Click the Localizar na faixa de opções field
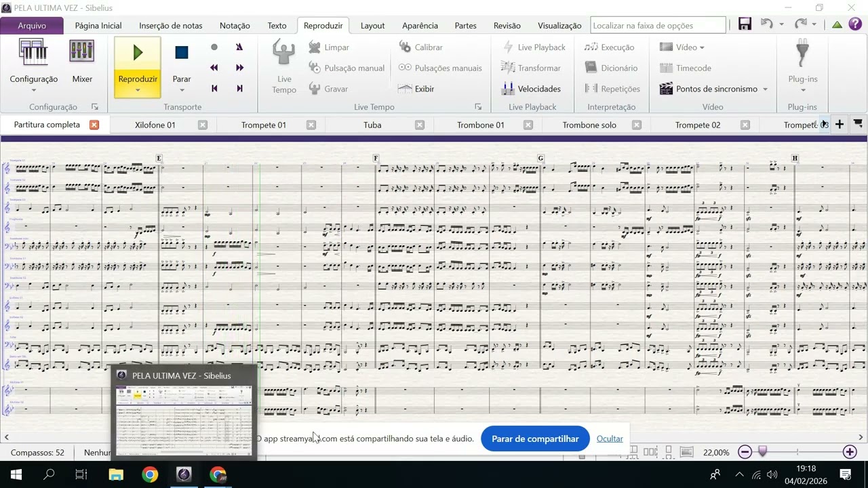 pos(658,25)
